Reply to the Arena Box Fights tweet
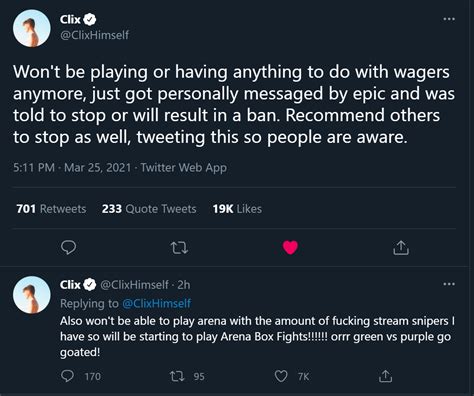This screenshot has width=474, height=396. click(x=68, y=376)
